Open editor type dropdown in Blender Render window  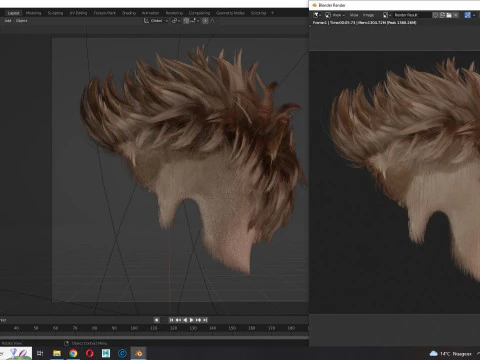point(317,15)
